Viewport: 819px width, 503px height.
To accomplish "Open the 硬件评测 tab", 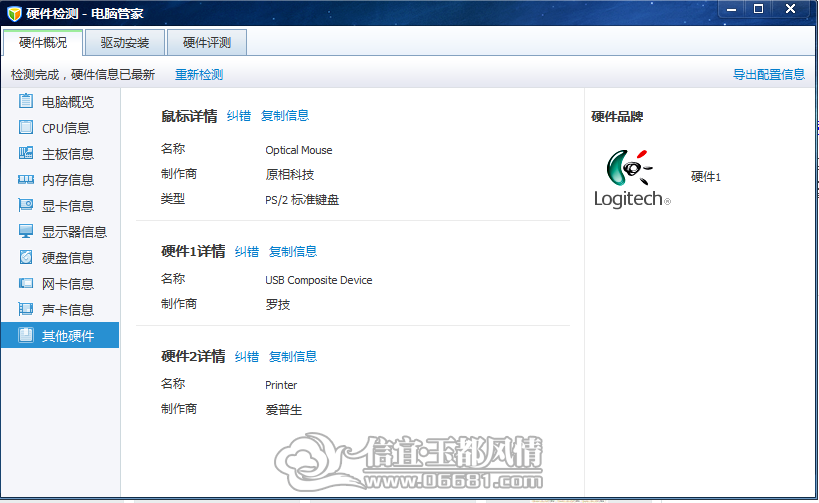I will point(207,42).
